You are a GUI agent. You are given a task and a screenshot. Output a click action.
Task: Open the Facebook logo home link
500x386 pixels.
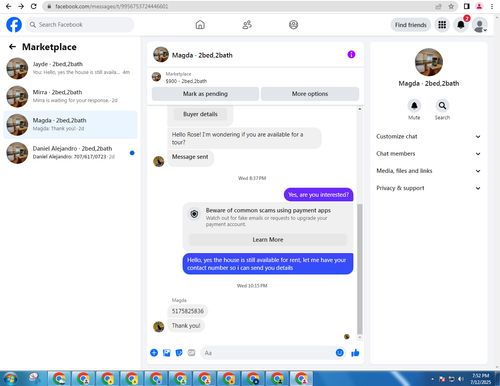pyautogui.click(x=14, y=25)
